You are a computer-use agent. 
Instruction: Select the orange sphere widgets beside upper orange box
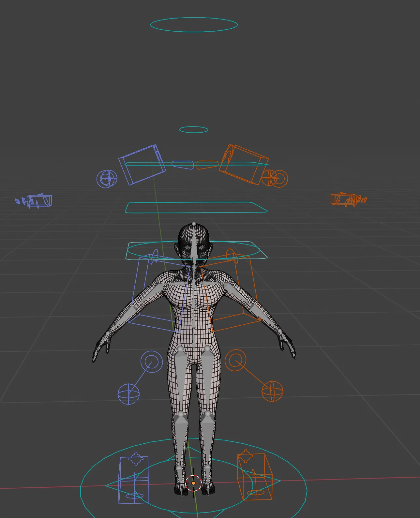275,178
